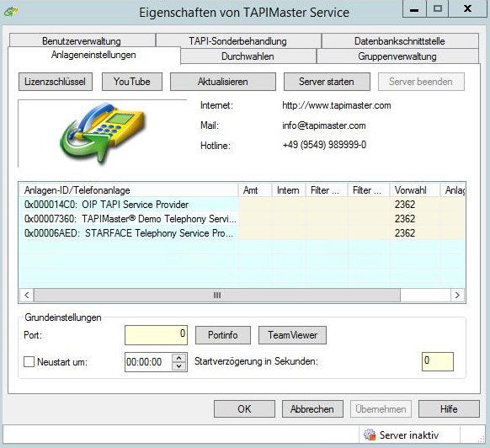The image size is (490, 448).
Task: Click the title bar application icon
Action: 11,12
